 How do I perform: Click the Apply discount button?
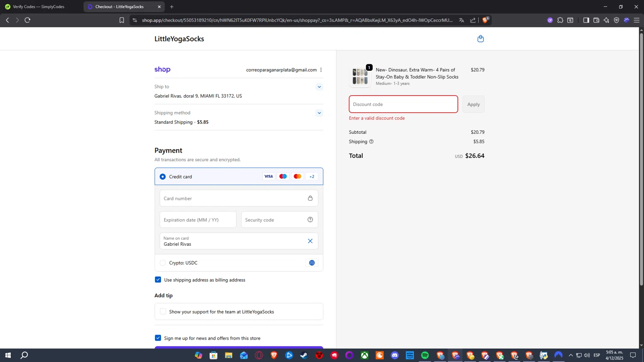474,104
